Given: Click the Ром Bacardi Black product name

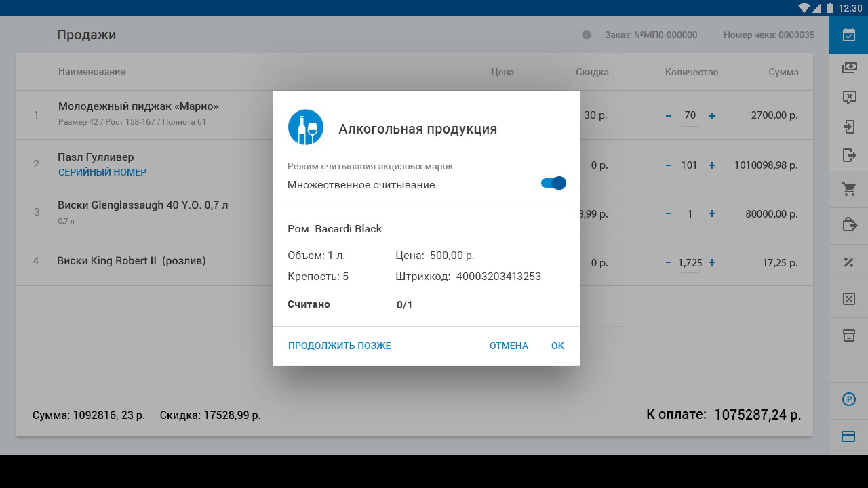Looking at the screenshot, I should coord(335,229).
